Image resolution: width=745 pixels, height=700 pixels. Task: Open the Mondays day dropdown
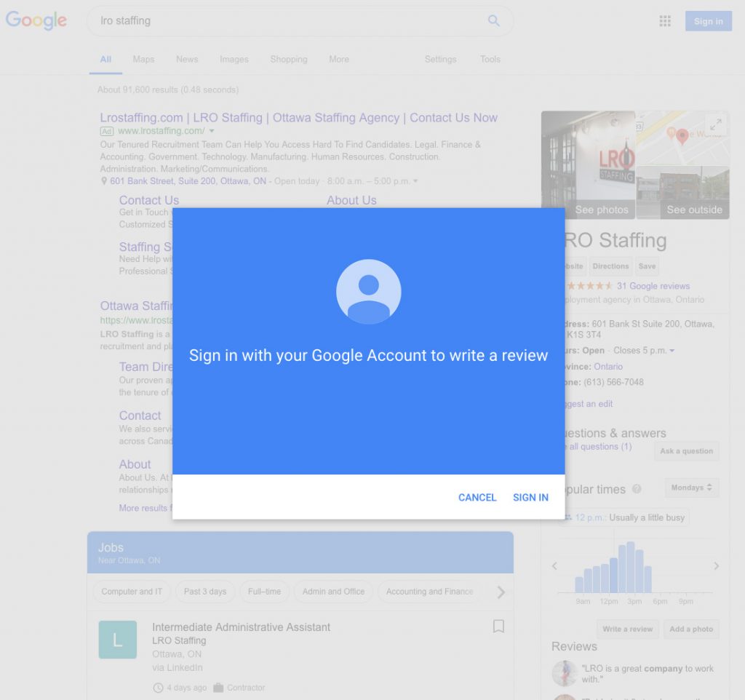coord(691,488)
